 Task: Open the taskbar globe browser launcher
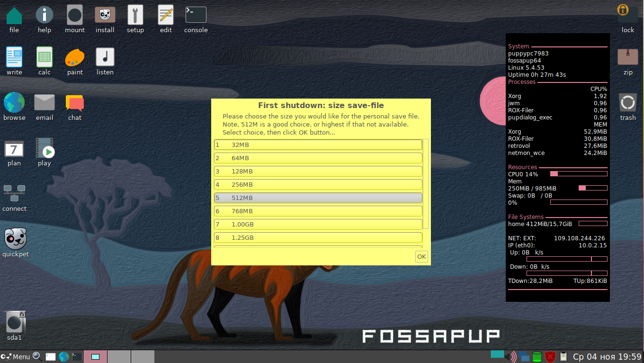click(63, 357)
